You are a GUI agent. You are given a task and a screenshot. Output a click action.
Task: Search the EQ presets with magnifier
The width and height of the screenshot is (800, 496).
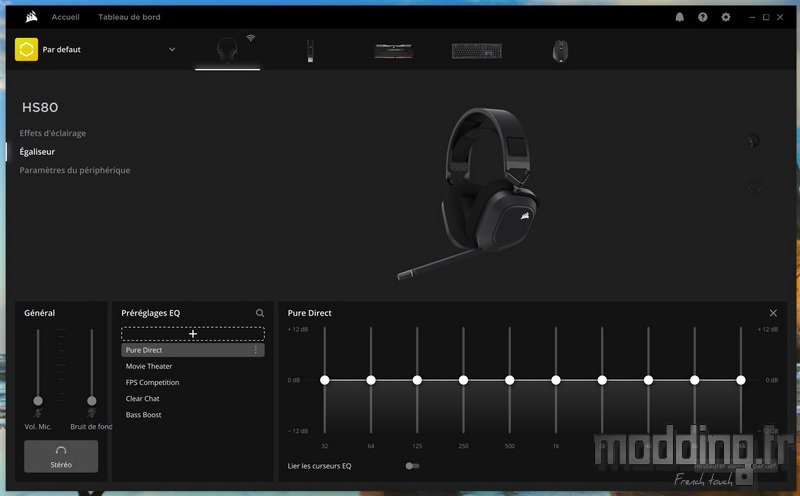point(260,313)
